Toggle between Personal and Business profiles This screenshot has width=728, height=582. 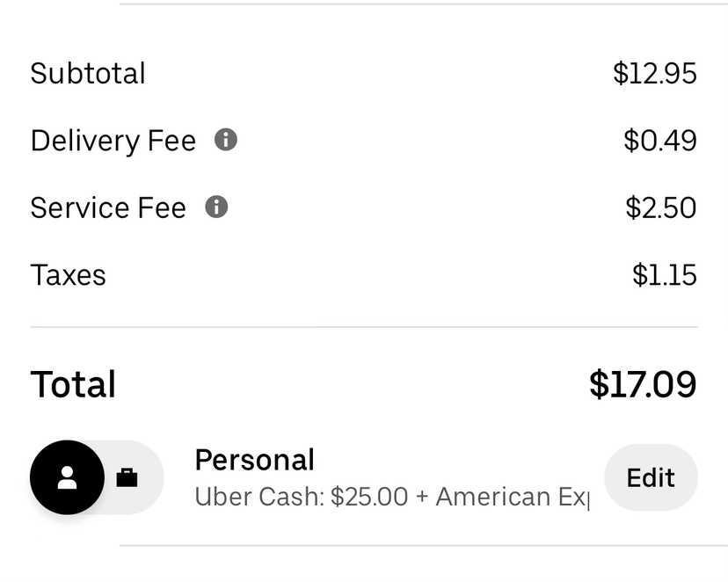[97, 477]
